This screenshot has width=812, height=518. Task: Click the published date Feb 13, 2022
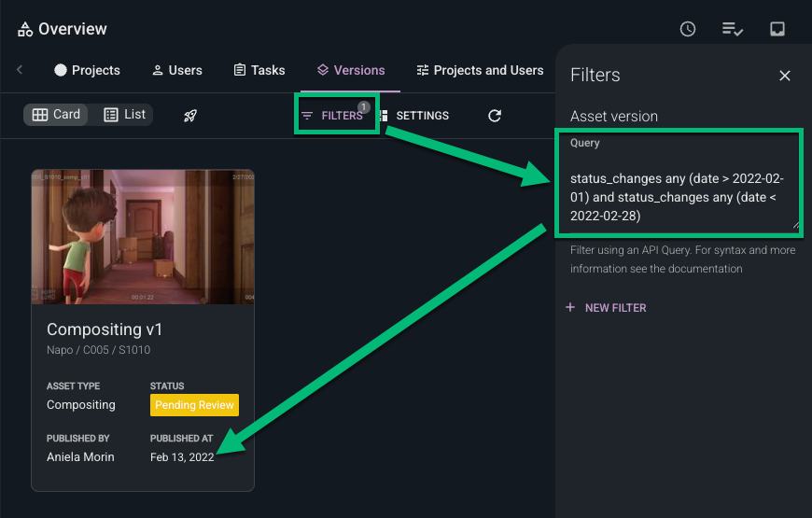coord(182,457)
